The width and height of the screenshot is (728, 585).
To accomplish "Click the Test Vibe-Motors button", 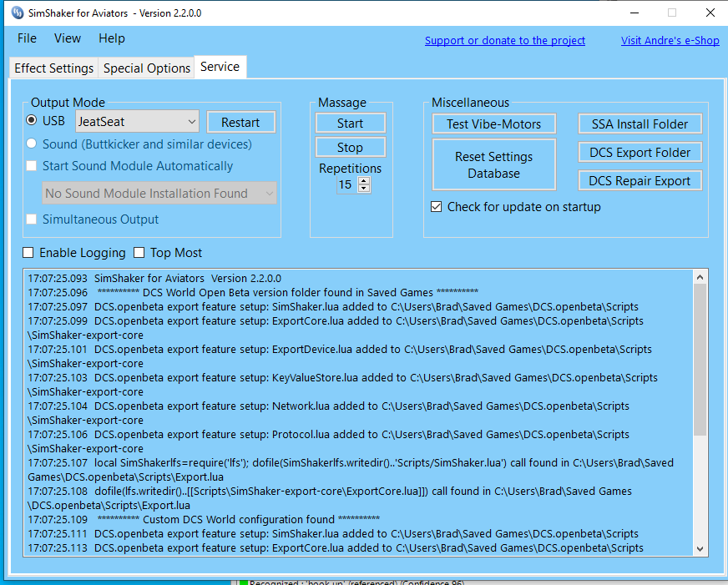I will [x=494, y=124].
